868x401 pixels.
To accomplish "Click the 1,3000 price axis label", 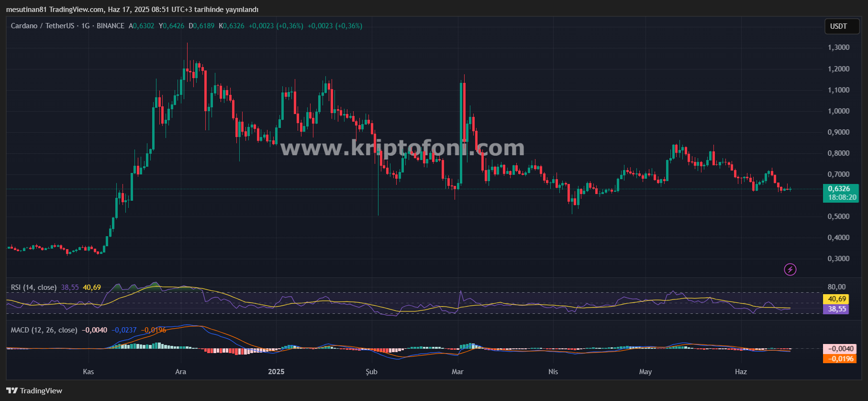I will [x=839, y=47].
